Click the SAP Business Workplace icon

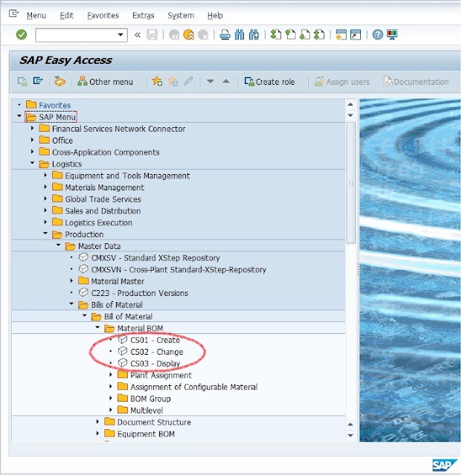[x=60, y=81]
